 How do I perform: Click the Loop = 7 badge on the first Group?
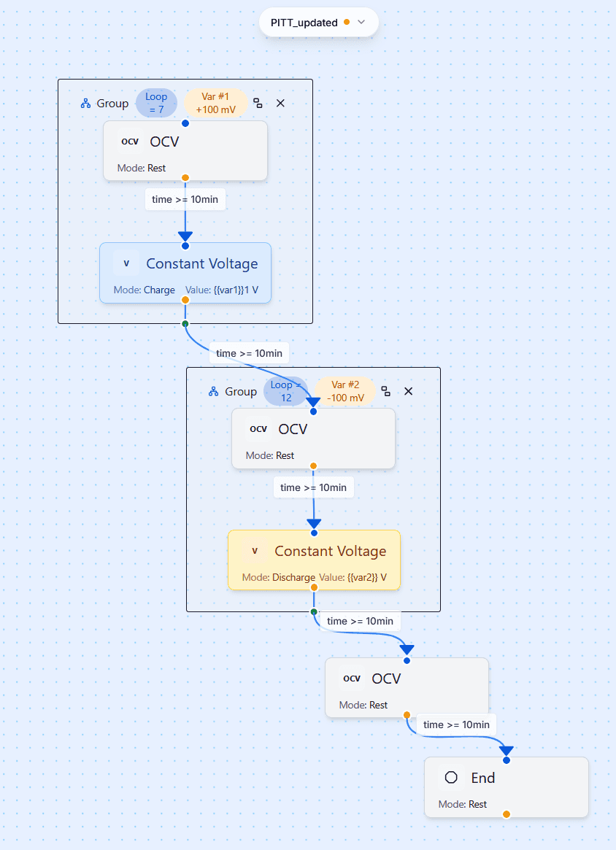[156, 103]
